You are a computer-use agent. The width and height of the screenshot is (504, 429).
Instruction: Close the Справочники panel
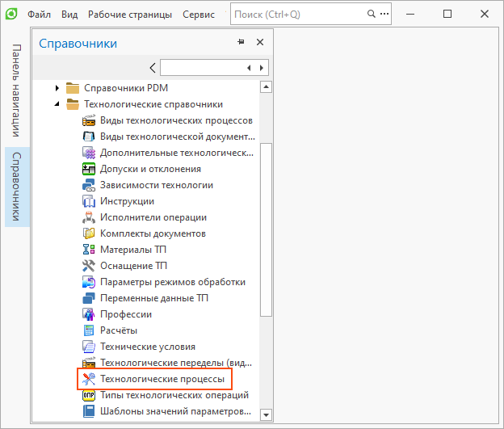point(260,42)
